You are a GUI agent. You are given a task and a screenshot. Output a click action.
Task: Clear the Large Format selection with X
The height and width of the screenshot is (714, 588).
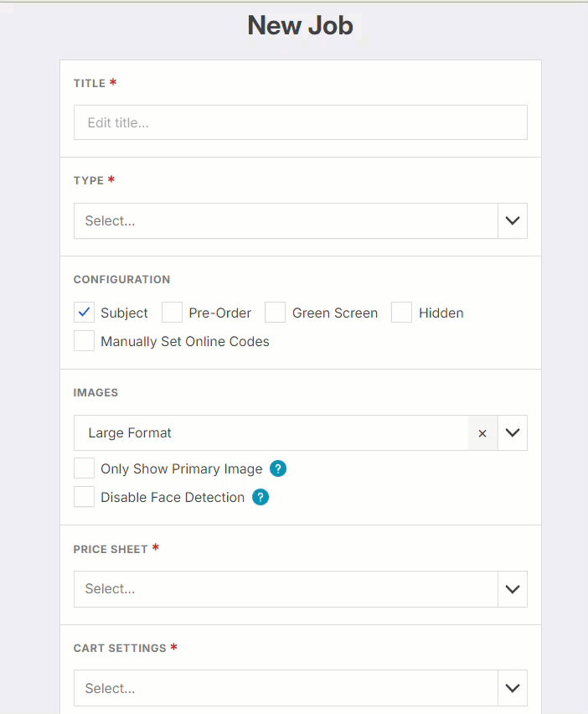482,433
